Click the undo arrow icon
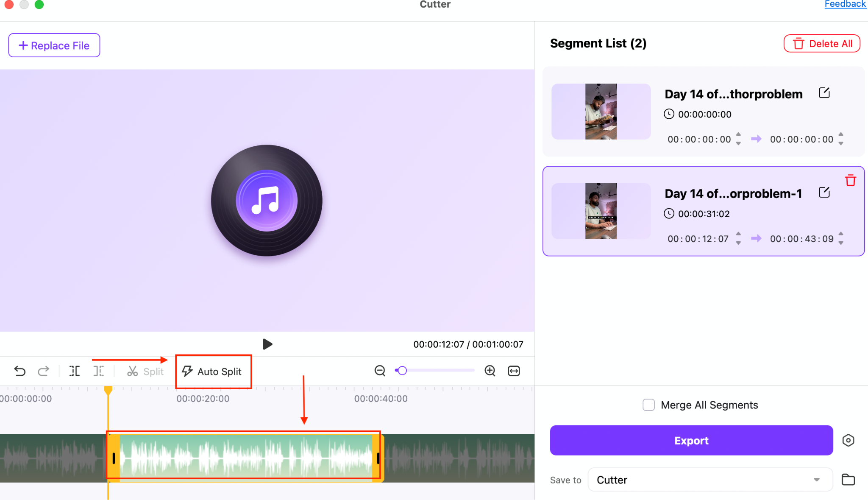Image resolution: width=868 pixels, height=500 pixels. tap(19, 371)
